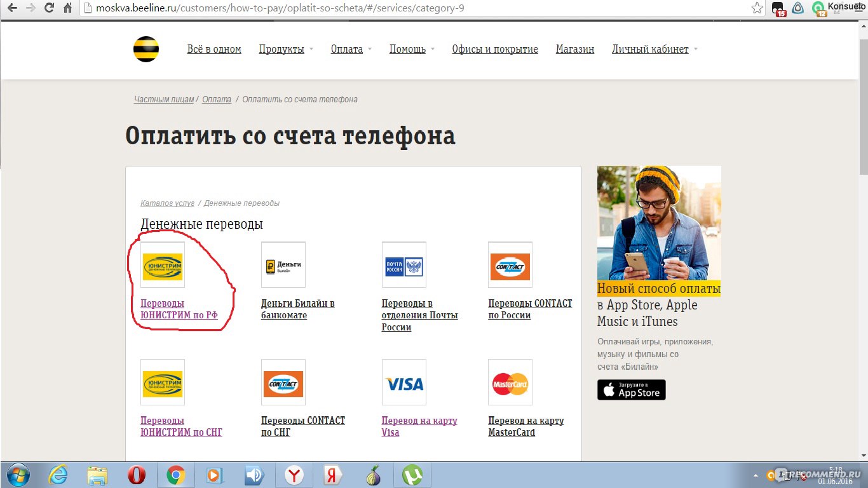Viewport: 868px width, 488px height.
Task: Go to Каталог услуг breadcrumb
Action: pyautogui.click(x=168, y=203)
